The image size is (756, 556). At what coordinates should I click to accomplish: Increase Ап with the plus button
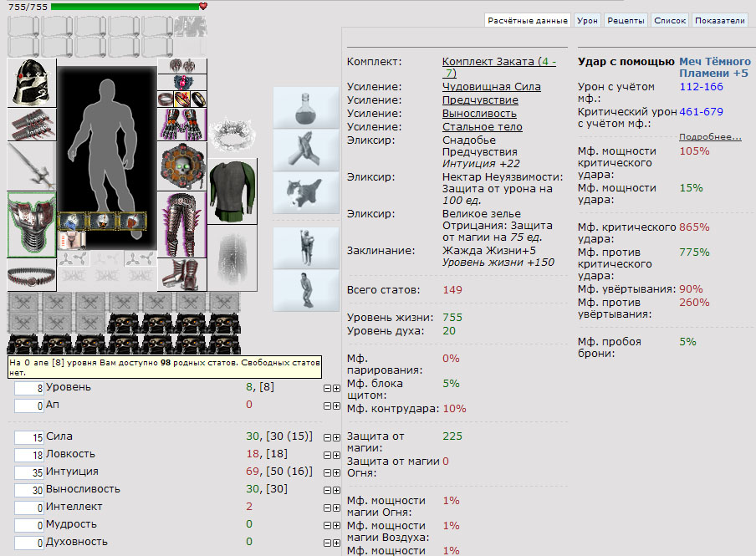[x=336, y=406]
